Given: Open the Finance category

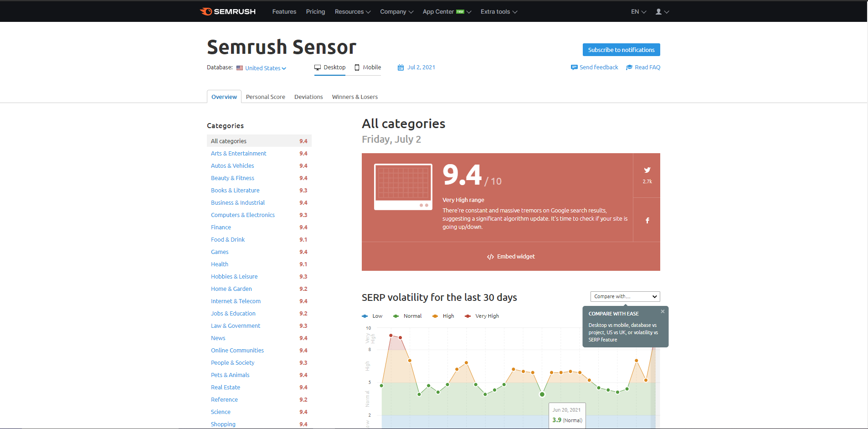Looking at the screenshot, I should [221, 227].
